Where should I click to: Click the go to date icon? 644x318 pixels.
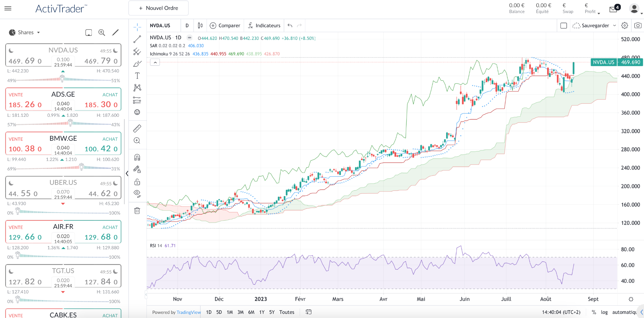(x=308, y=312)
